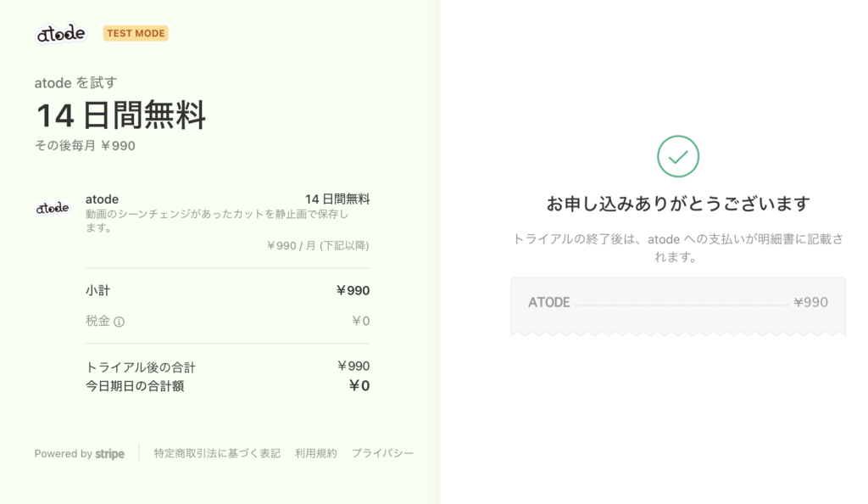The image size is (868, 504).
Task: Click the green success checkmark icon
Action: tap(678, 156)
